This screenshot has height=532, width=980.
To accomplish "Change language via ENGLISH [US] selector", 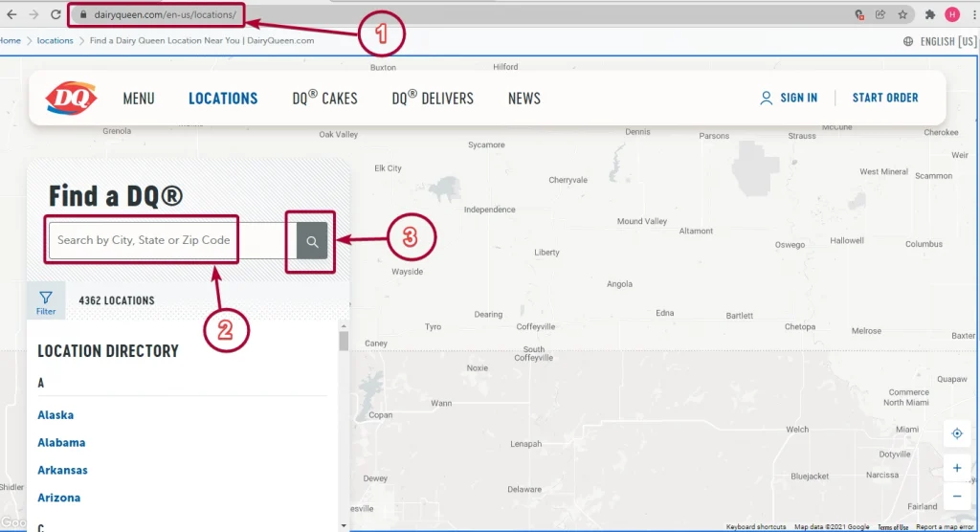I will [947, 41].
